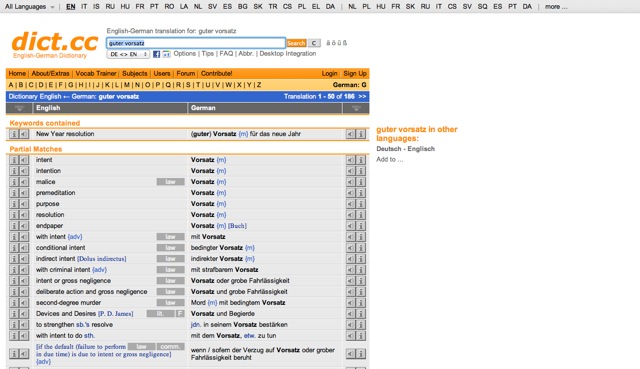Open right info icon of 'mit strafbarem Vorsatz'
Viewport: 640px width, 369px height.
click(361, 270)
